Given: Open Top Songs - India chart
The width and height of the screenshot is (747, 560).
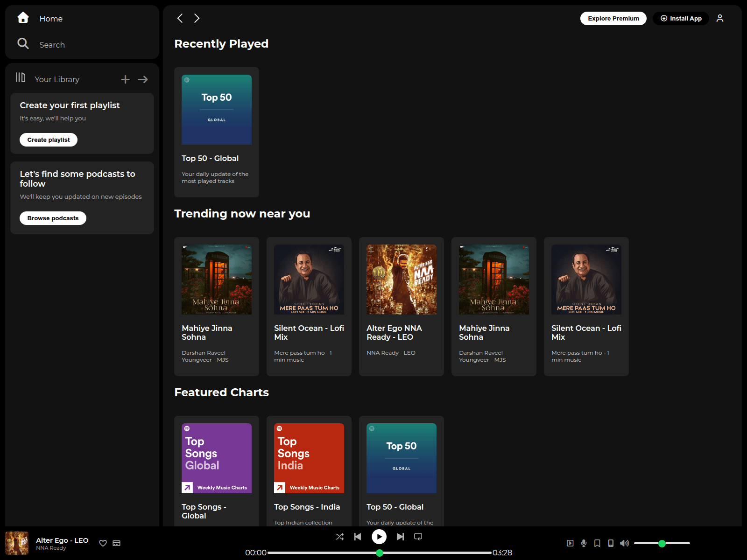Looking at the screenshot, I should click(309, 471).
